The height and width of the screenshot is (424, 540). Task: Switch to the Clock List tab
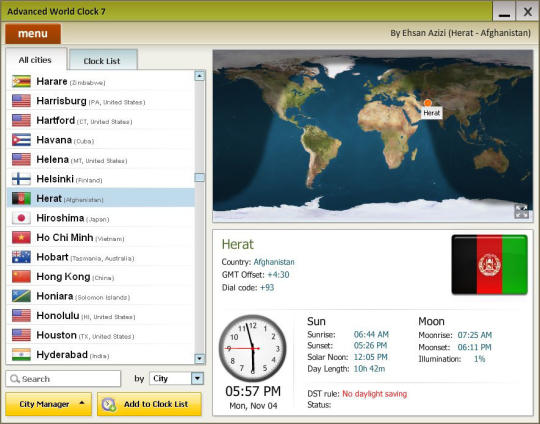(102, 61)
